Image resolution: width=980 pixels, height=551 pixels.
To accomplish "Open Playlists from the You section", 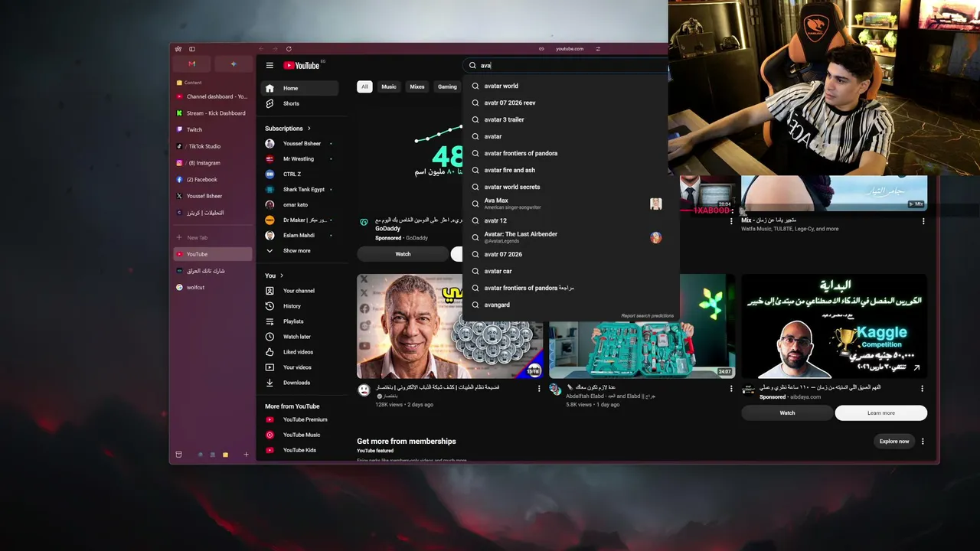I will 299,321.
